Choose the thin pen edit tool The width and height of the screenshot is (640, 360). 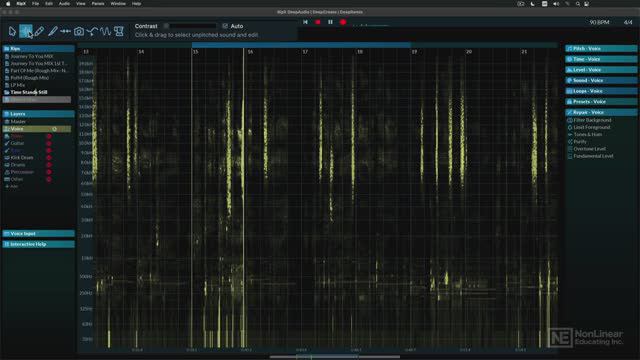pyautogui.click(x=52, y=31)
